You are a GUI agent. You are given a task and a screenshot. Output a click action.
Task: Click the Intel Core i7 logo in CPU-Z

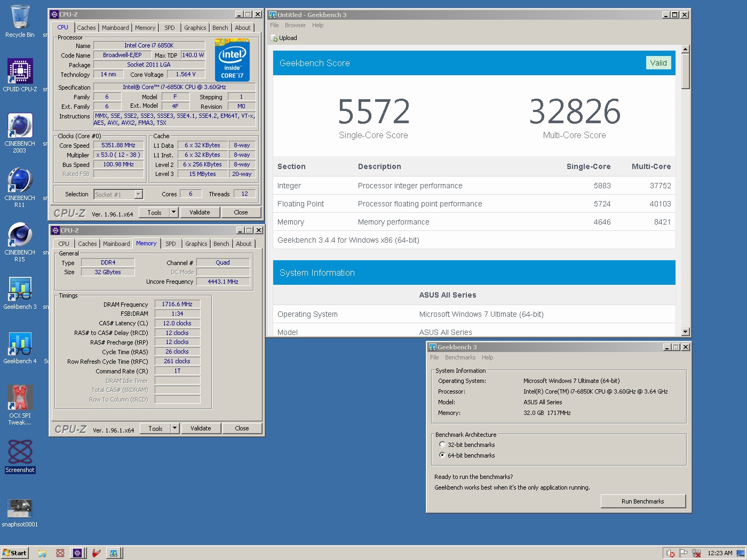point(232,60)
